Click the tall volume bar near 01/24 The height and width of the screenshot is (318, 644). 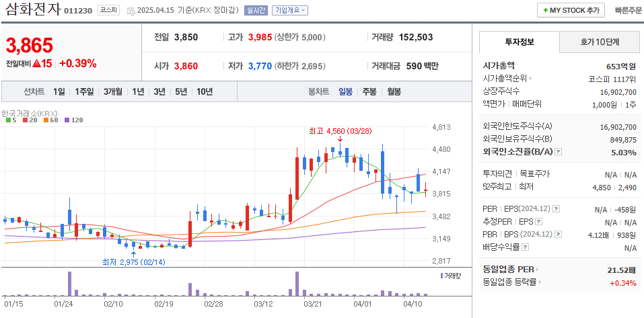[69, 284]
